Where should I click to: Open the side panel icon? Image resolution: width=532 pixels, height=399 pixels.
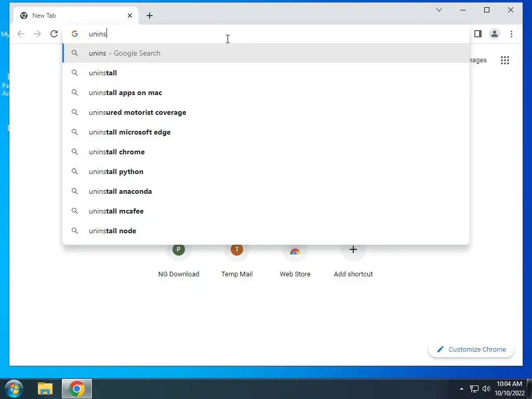478,34
